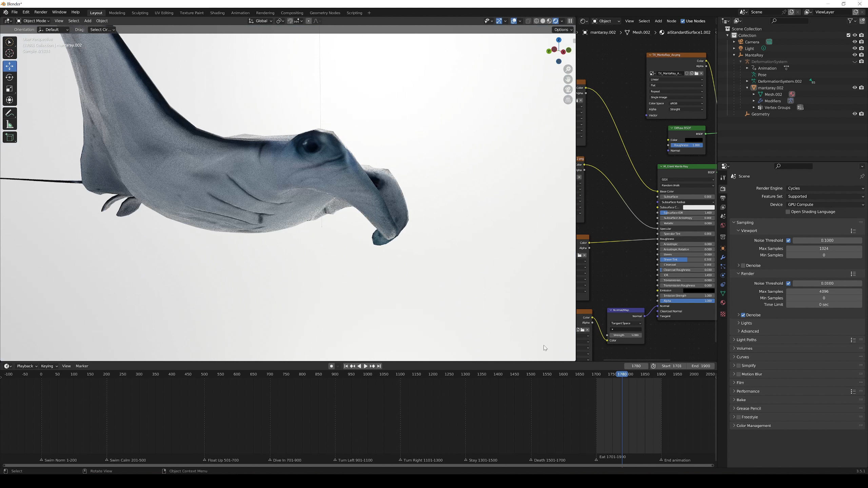Click Play animation button in timeline

click(x=366, y=366)
